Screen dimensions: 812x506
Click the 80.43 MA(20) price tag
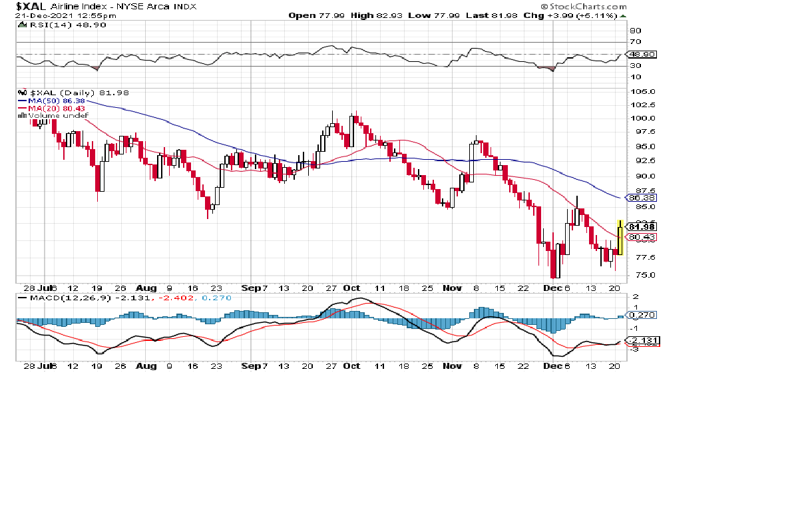642,237
